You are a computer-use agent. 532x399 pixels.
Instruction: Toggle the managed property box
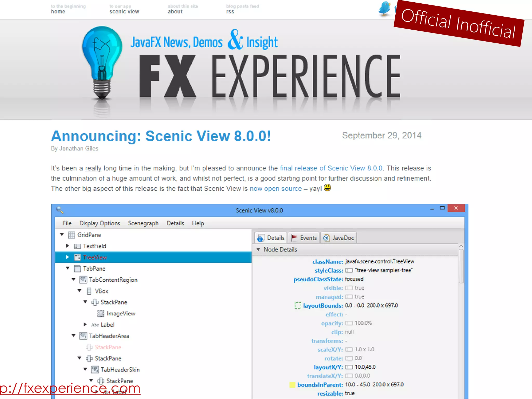pos(349,297)
